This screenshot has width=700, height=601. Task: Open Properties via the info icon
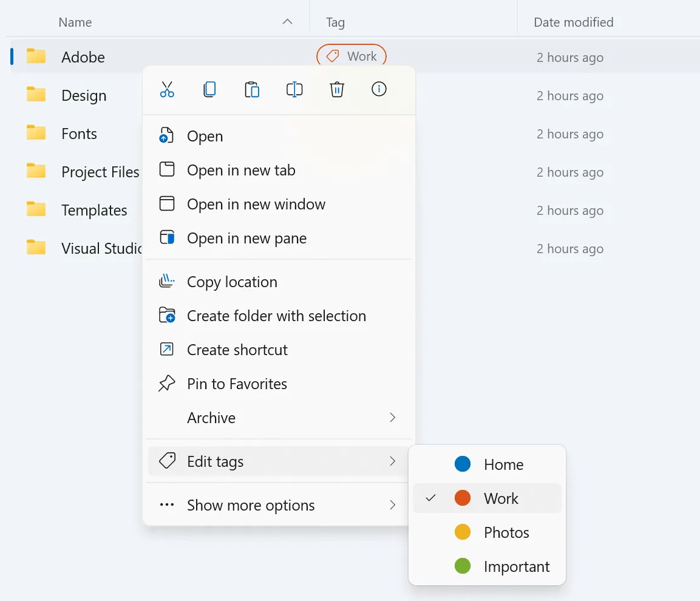379,89
